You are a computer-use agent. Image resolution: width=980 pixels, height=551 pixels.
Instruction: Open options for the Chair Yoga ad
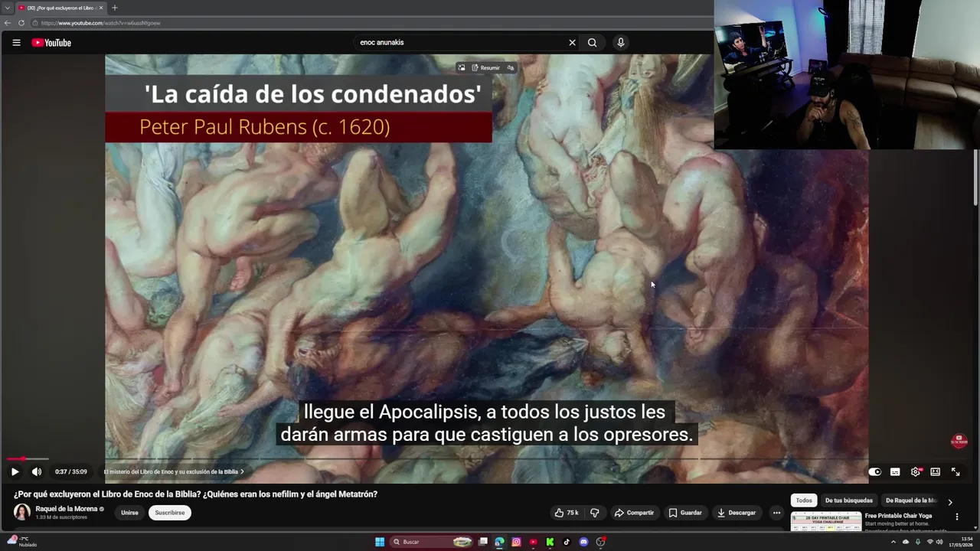(956, 517)
